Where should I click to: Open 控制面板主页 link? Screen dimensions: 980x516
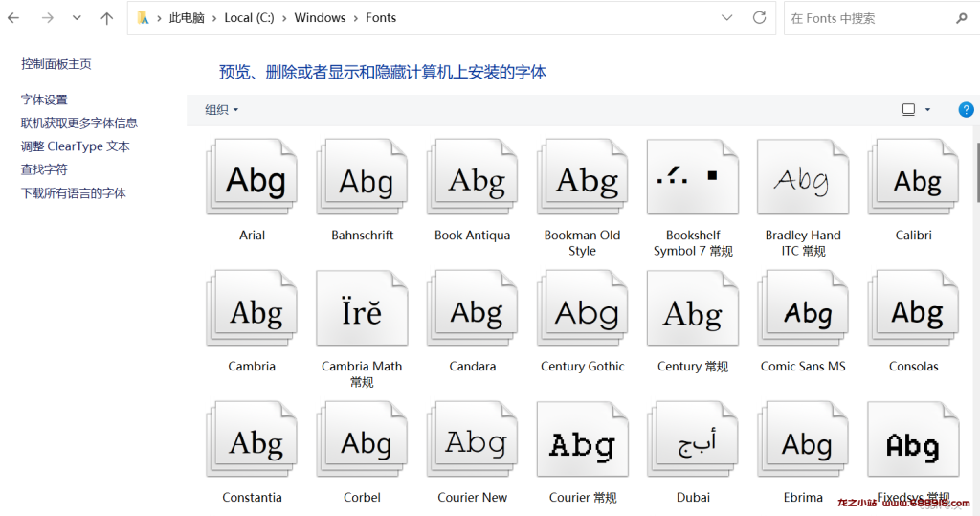coord(56,64)
